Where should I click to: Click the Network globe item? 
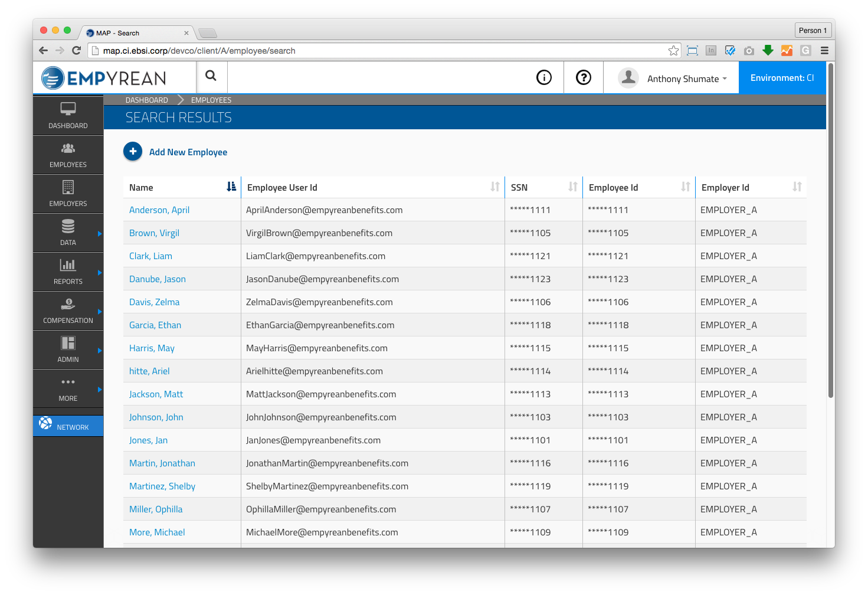[68, 426]
